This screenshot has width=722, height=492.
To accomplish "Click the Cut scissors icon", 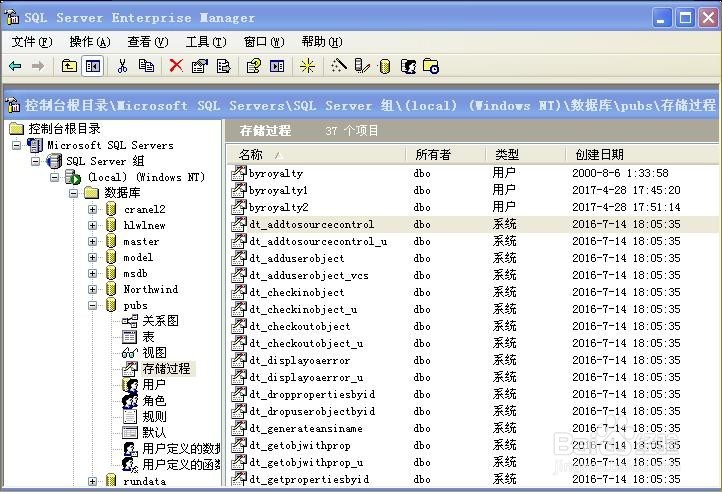I will pyautogui.click(x=122, y=66).
